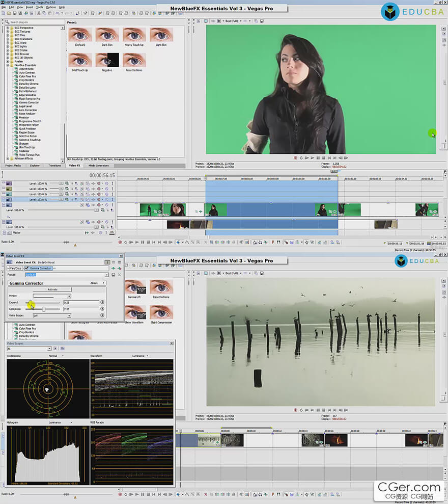448x504 pixels.
Task: Click Play button under green-screen preview
Action: point(312,158)
